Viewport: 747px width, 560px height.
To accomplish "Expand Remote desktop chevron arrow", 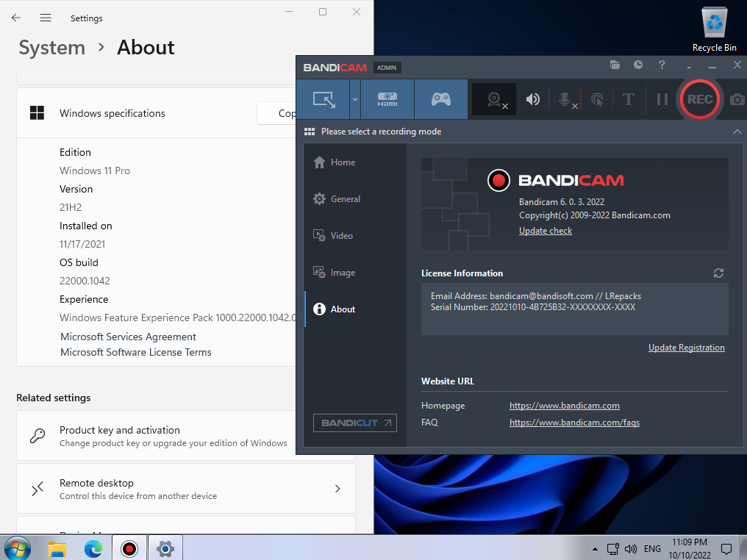I will click(x=337, y=489).
